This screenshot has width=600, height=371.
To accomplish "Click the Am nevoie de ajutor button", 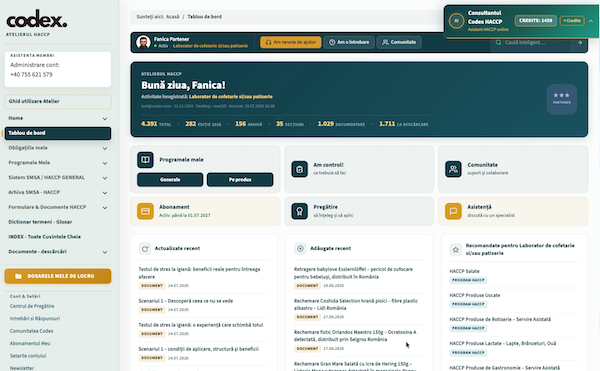I will point(291,42).
